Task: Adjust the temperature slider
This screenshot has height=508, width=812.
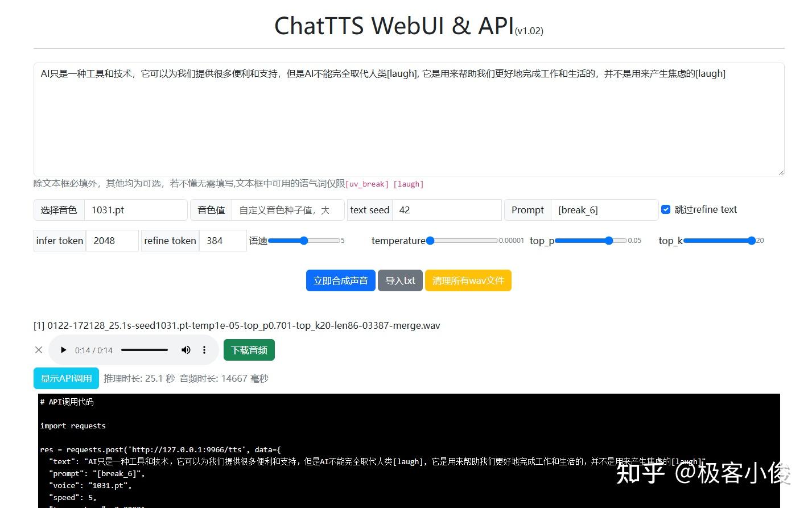Action: point(430,241)
